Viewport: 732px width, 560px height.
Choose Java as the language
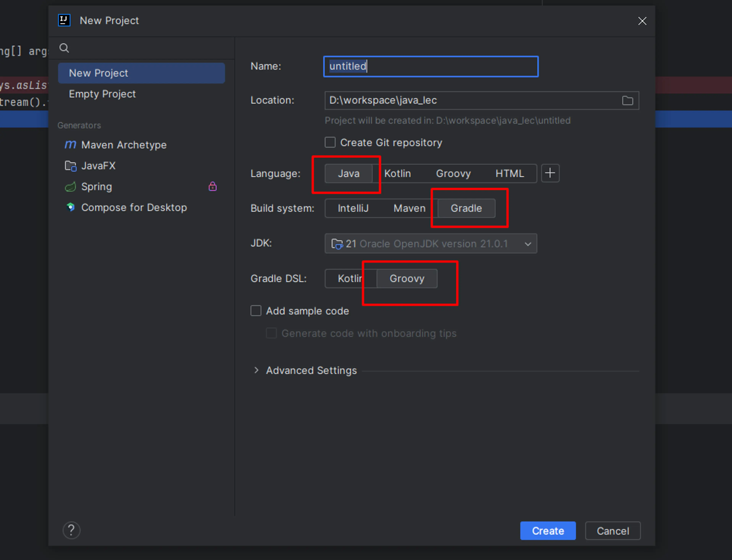click(348, 173)
